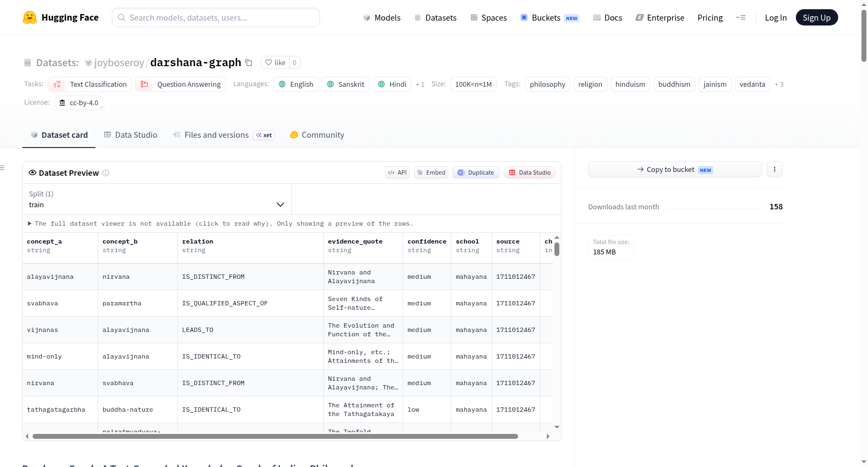The height and width of the screenshot is (467, 868).
Task: Click the API button in Dataset Preview
Action: (x=397, y=172)
